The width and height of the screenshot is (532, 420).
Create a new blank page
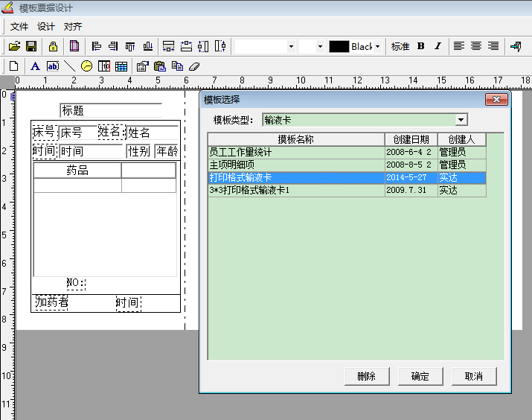[x=14, y=66]
